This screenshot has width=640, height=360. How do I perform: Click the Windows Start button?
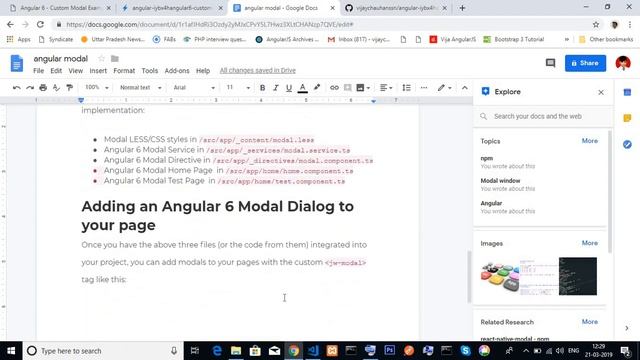pyautogui.click(x=11, y=351)
